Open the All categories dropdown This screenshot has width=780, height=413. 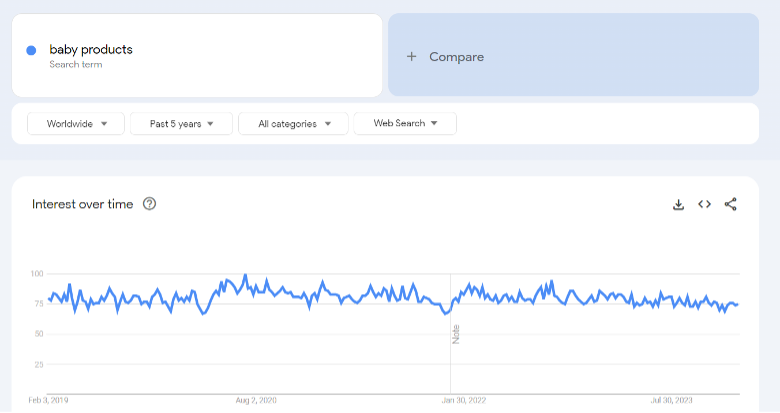coord(293,123)
